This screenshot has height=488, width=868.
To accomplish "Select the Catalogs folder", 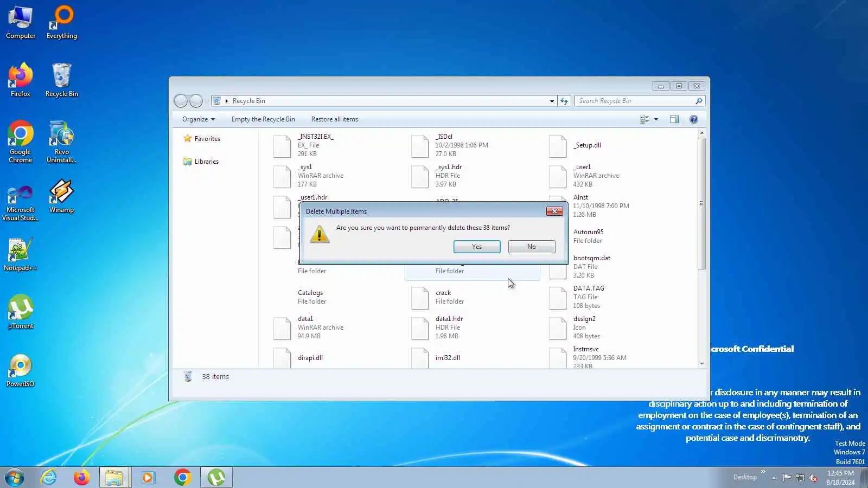I will click(334, 297).
